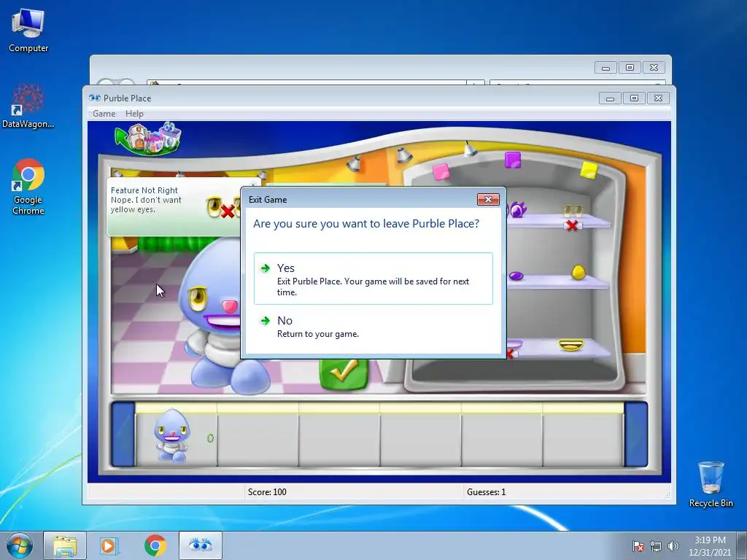Click the guessed purble in history strip
Image resolution: width=747 pixels, height=560 pixels.
[x=172, y=436]
